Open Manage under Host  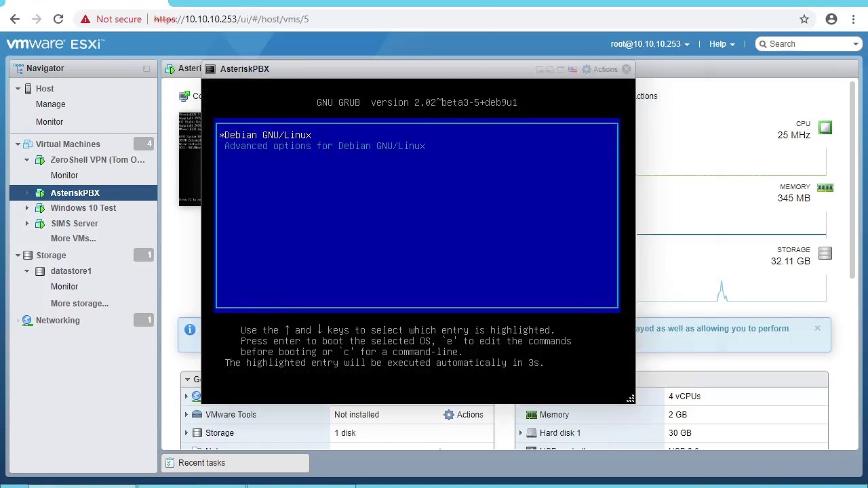(51, 104)
